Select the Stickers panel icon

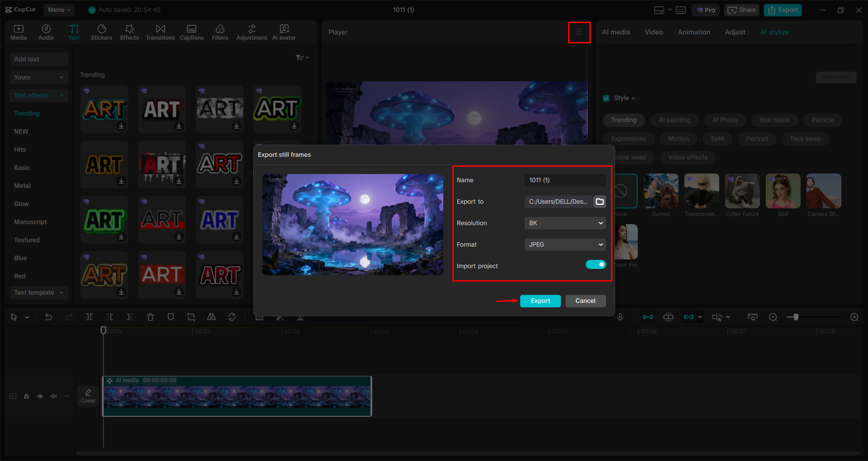pos(101,32)
